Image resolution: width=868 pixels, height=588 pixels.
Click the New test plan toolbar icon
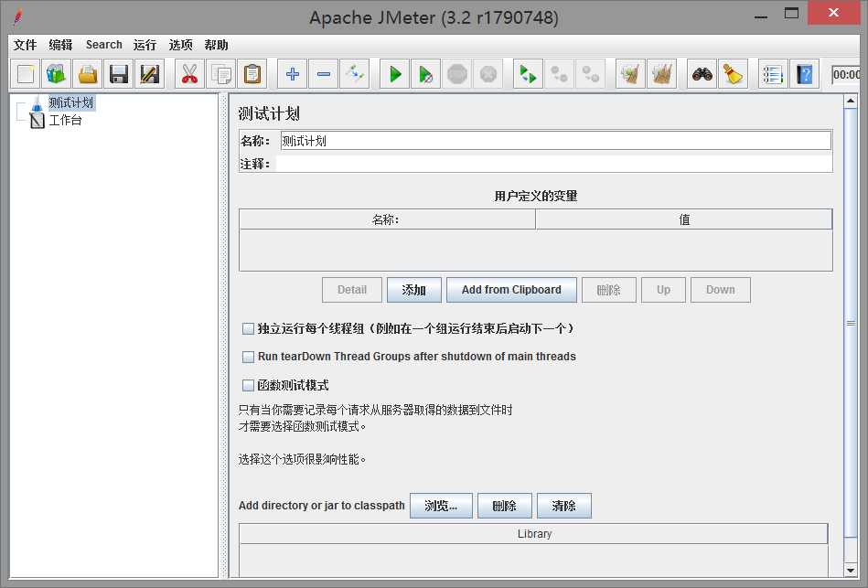pos(26,74)
